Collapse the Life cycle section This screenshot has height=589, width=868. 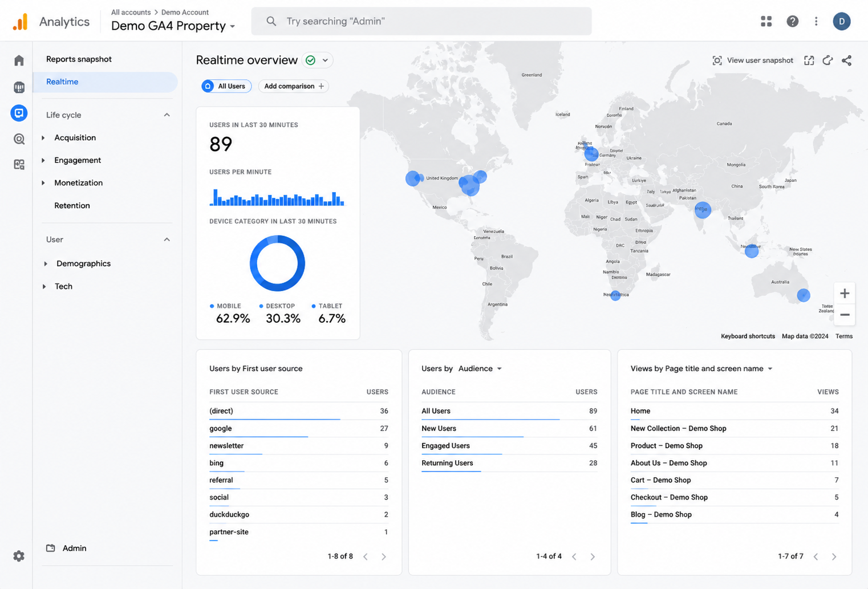pyautogui.click(x=167, y=115)
